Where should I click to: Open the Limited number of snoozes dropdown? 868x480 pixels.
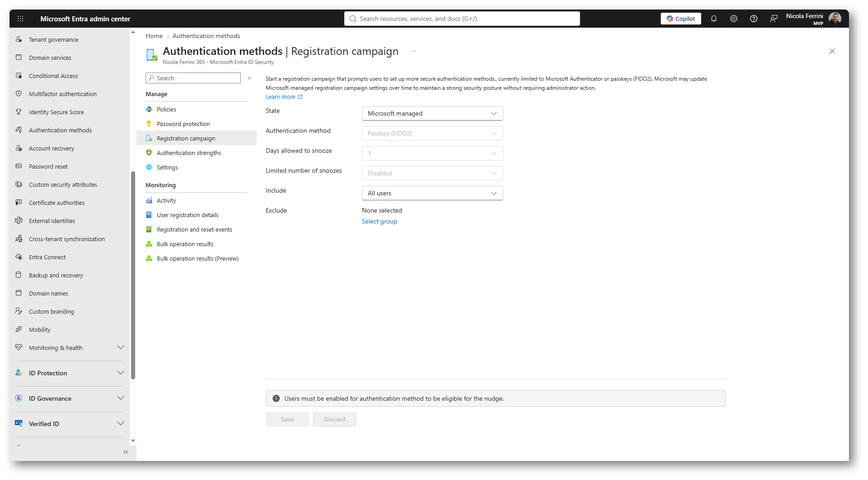(x=432, y=173)
